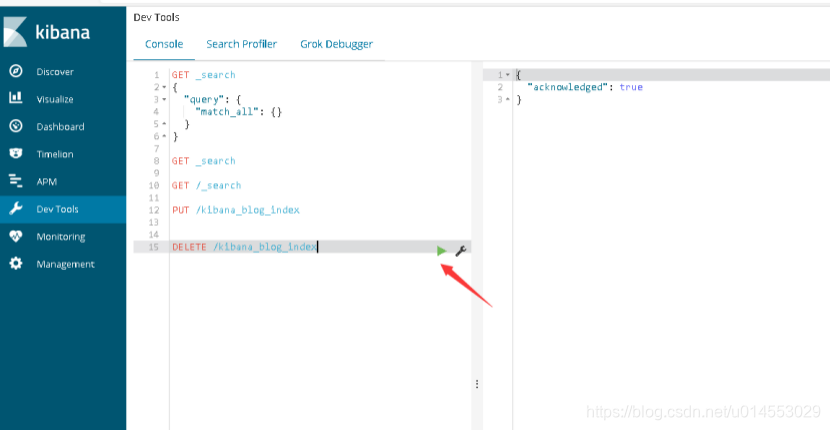
Task: Click the Kibana logo icon
Action: click(x=15, y=32)
